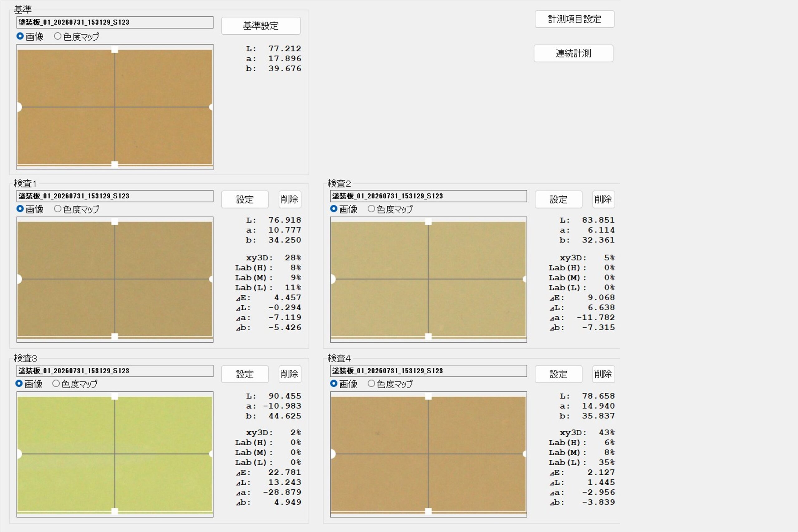Screen dimensions: 798x532
Task: Click 設定 button for 検査1
Action: click(245, 199)
